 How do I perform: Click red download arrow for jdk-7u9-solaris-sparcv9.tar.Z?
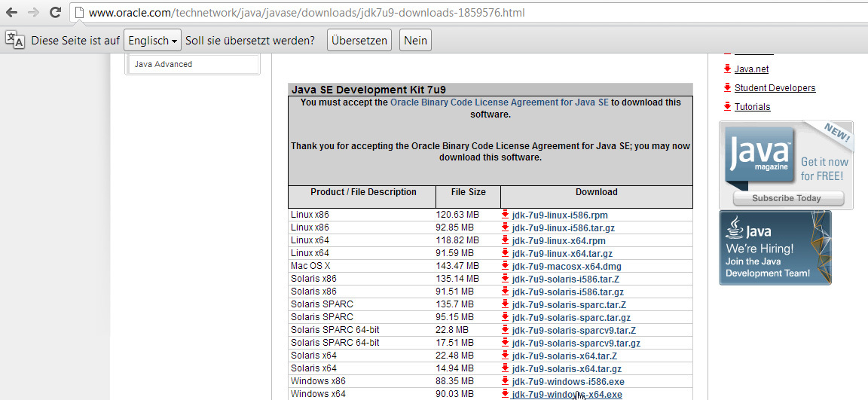(x=505, y=330)
